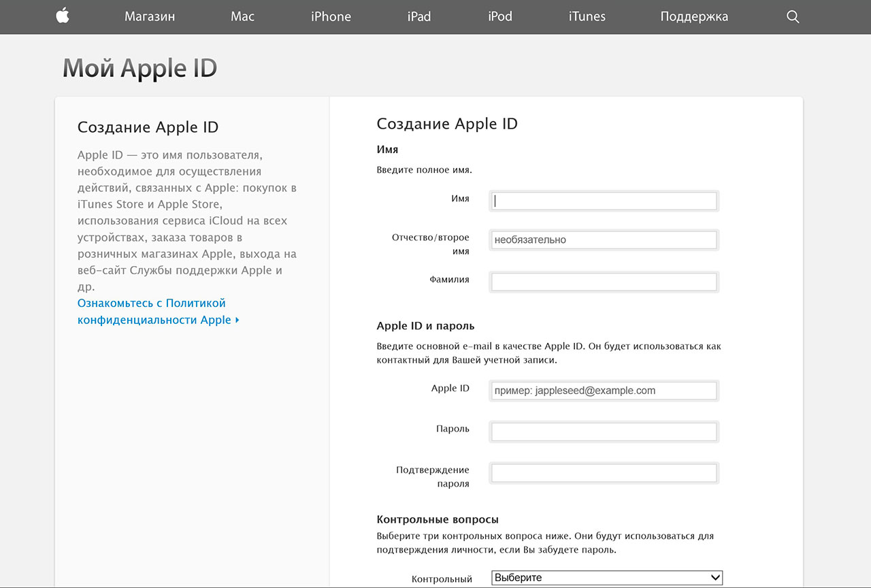Viewport: 871px width, 588px height.
Task: Click the Введите полное имя text
Action: pyautogui.click(x=425, y=170)
